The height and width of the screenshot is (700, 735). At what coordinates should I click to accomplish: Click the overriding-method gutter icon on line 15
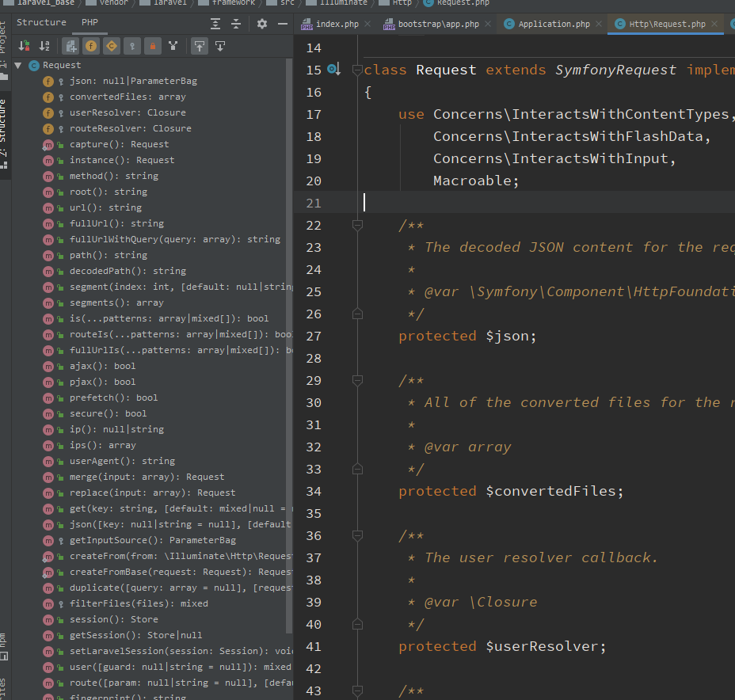[x=333, y=70]
